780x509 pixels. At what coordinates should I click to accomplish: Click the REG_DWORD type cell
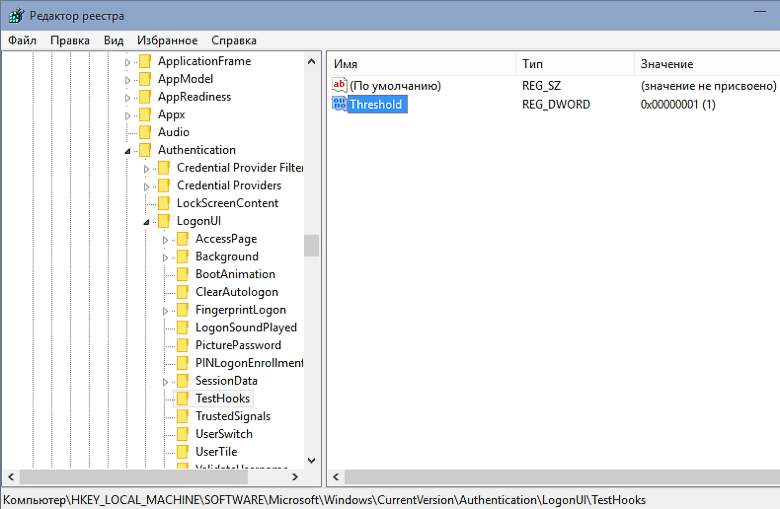click(556, 104)
